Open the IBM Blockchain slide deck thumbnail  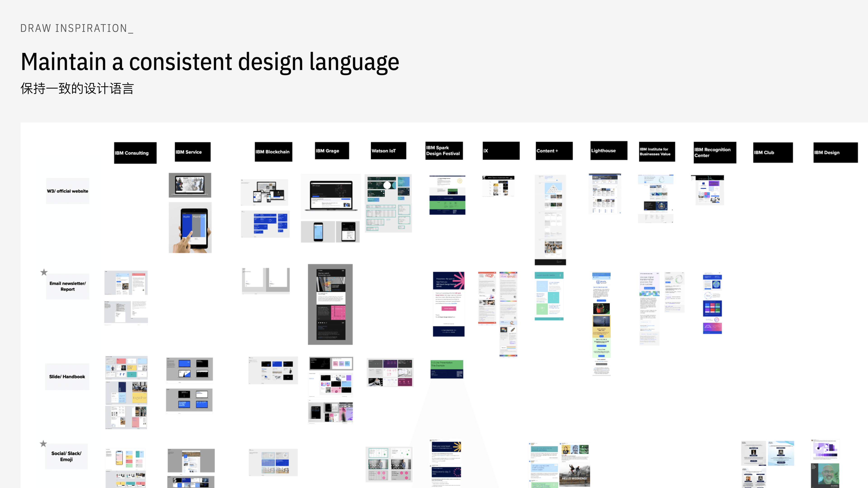[273, 371]
